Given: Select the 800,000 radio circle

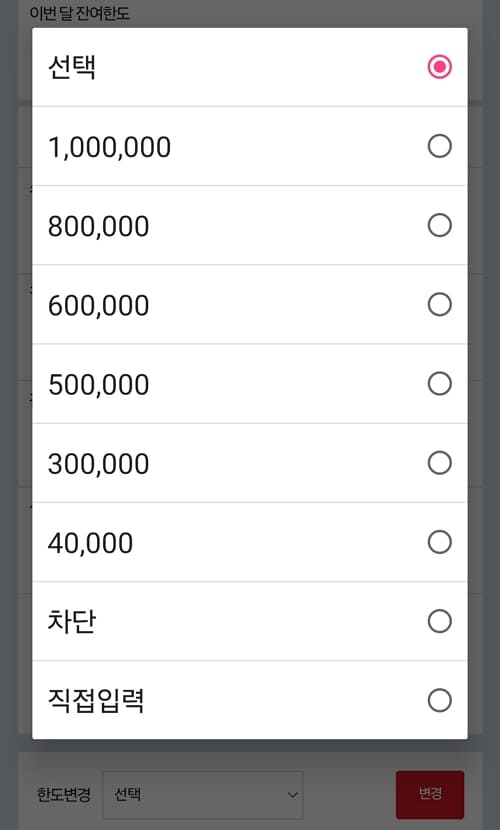Looking at the screenshot, I should 439,225.
